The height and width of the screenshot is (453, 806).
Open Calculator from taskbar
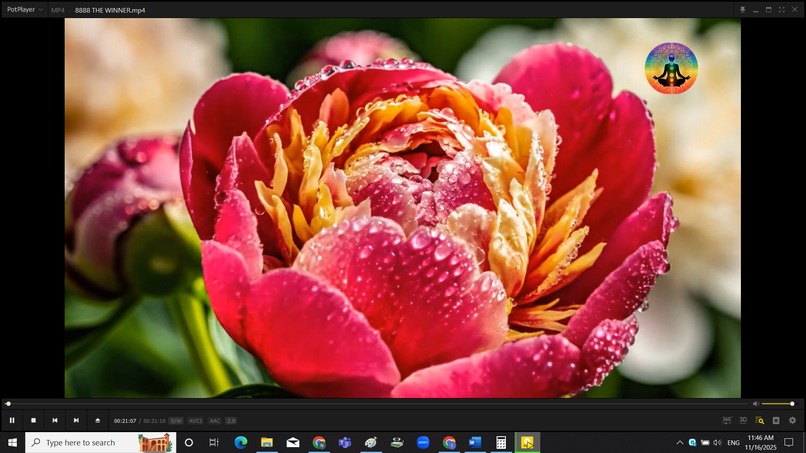pos(501,442)
